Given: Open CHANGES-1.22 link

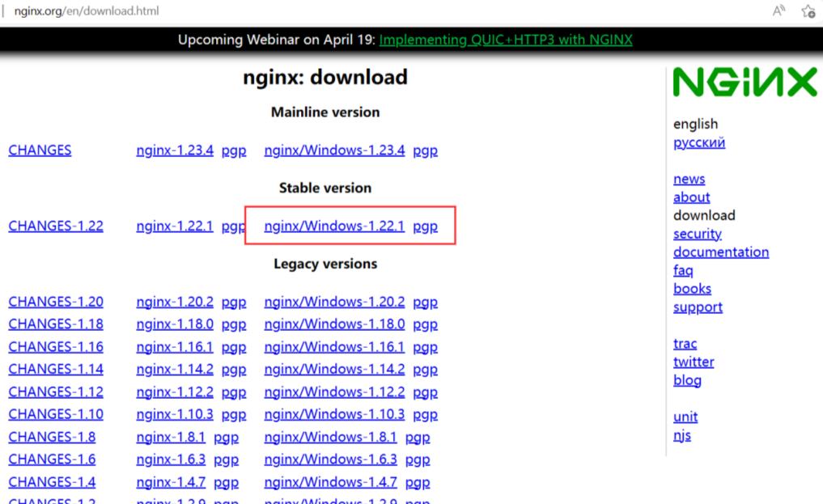Looking at the screenshot, I should (x=56, y=226).
